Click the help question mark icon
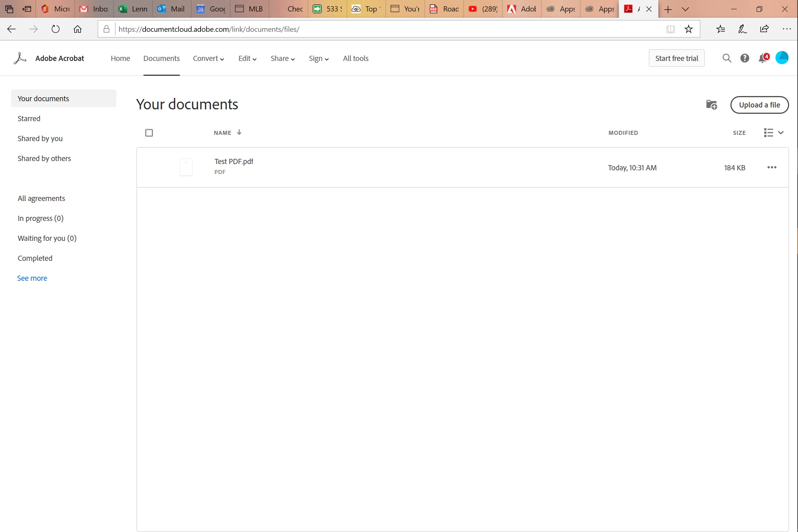Image resolution: width=798 pixels, height=532 pixels. pos(744,58)
